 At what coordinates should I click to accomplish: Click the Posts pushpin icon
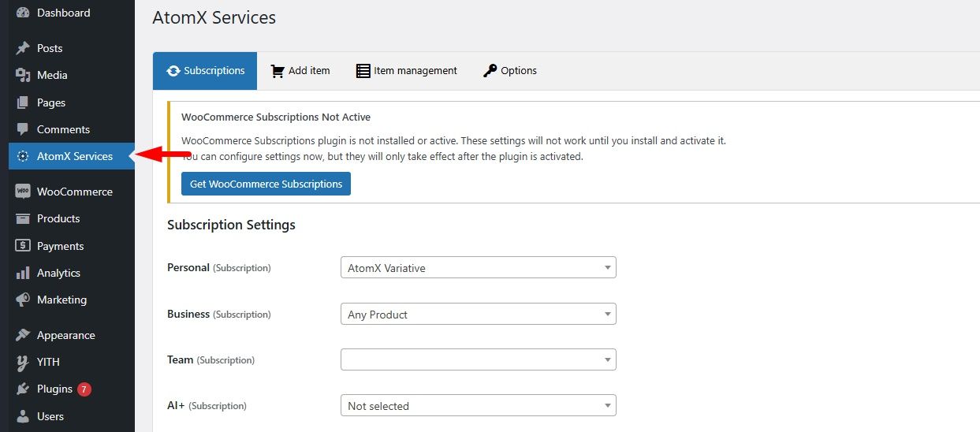click(x=23, y=48)
